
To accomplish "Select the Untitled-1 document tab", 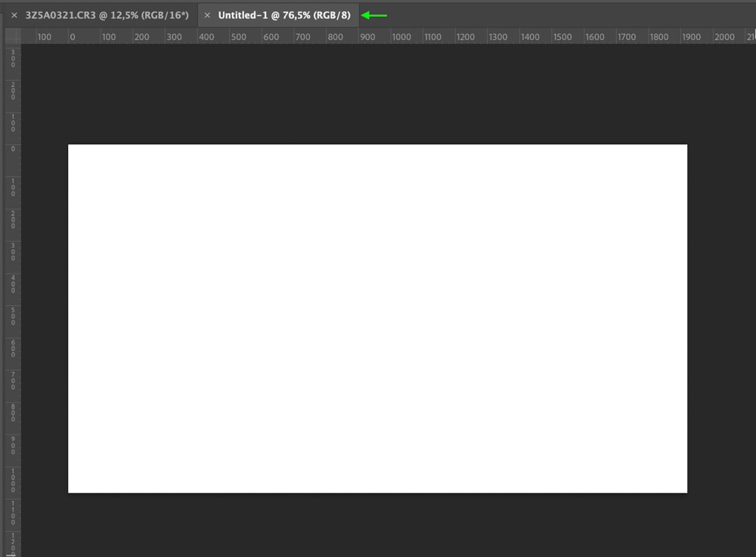I will point(284,15).
